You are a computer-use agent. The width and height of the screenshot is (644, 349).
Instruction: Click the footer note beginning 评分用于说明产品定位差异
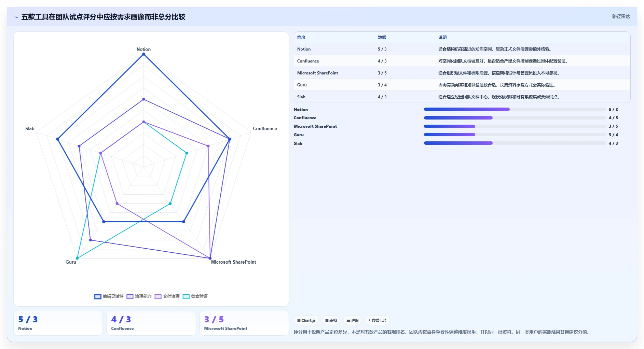441,332
